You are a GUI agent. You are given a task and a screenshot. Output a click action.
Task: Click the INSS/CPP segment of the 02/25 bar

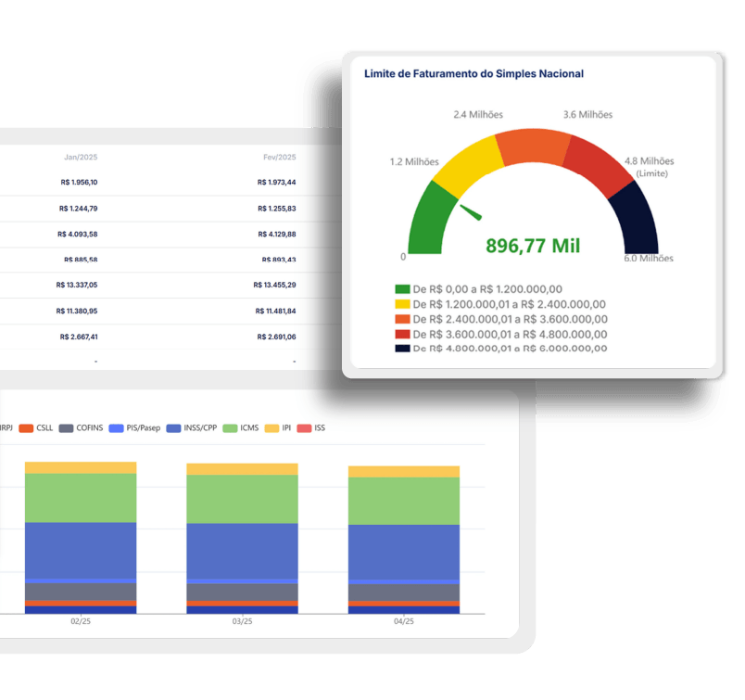click(81, 550)
